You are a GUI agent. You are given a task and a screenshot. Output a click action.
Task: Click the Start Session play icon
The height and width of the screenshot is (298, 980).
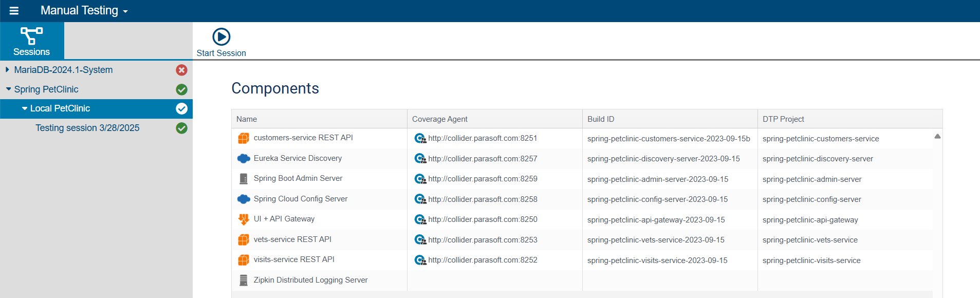[221, 37]
